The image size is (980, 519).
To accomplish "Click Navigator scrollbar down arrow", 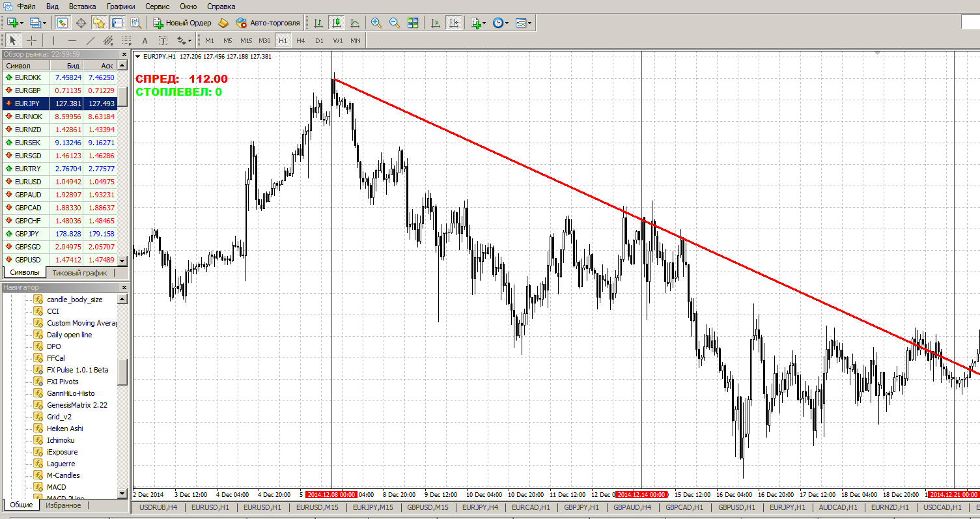I will pos(122,494).
